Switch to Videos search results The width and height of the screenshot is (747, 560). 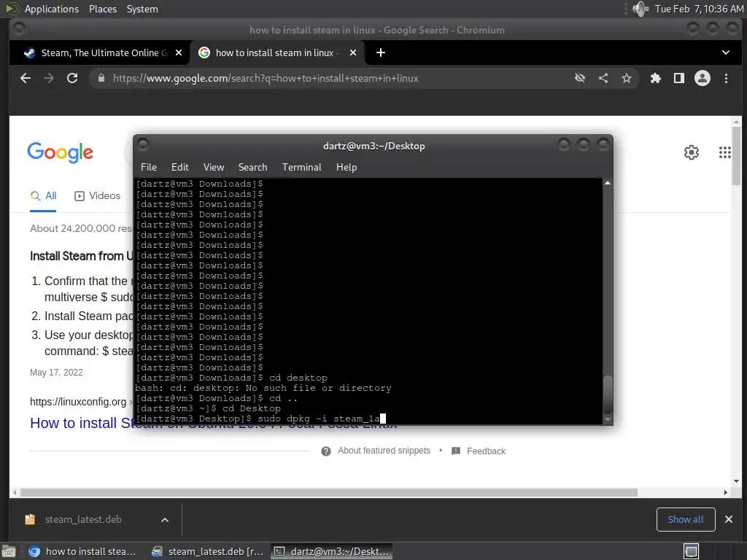(98, 195)
